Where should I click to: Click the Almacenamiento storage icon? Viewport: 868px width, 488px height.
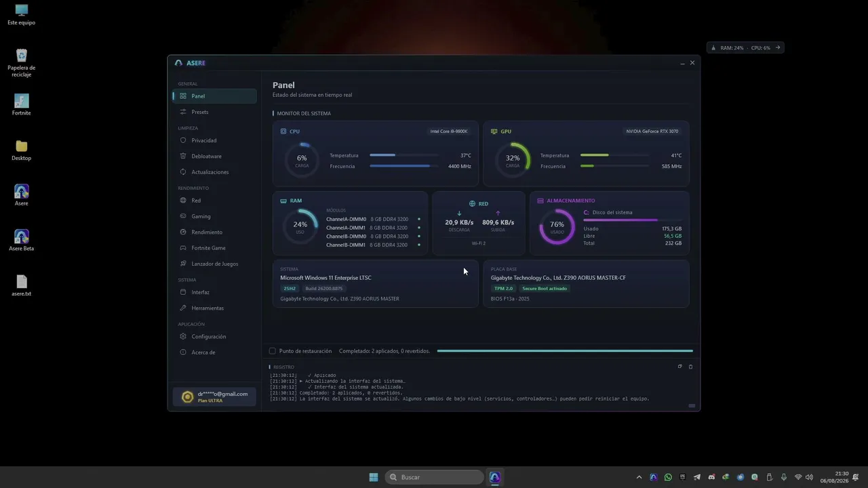pos(540,201)
